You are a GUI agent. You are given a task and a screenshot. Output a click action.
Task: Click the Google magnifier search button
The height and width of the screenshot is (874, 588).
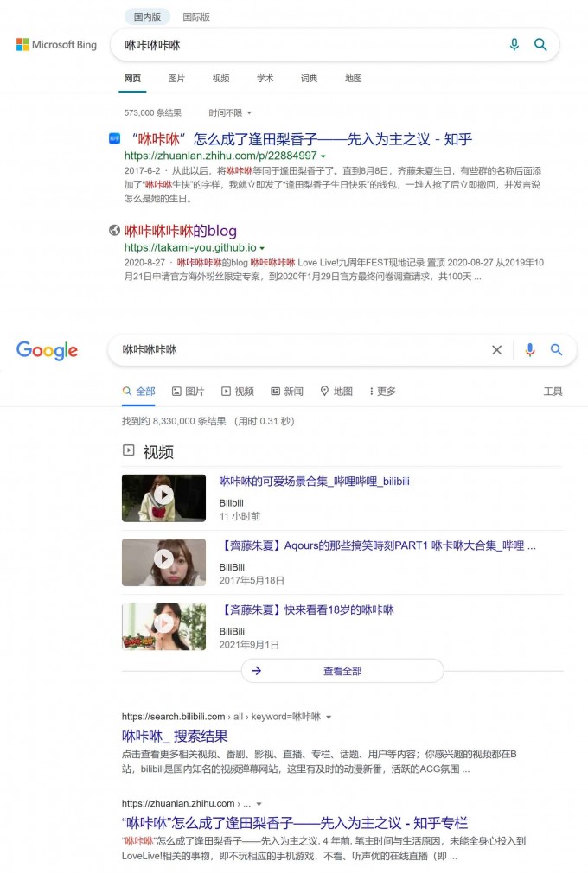click(556, 349)
